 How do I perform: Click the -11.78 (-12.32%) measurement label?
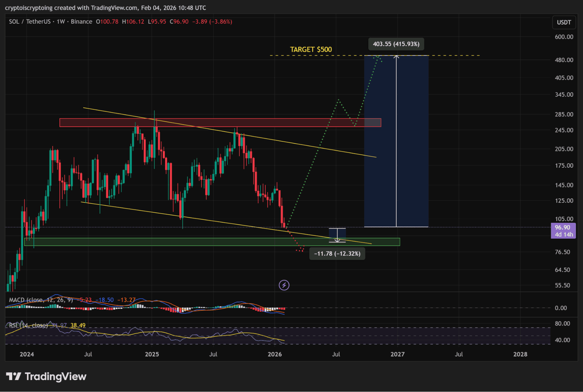click(x=337, y=253)
